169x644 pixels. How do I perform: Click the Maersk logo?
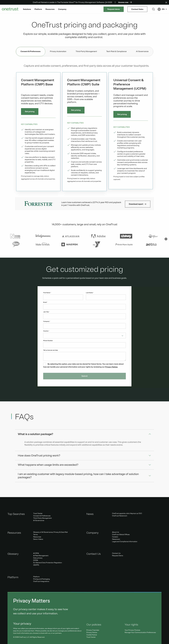click(70, 244)
